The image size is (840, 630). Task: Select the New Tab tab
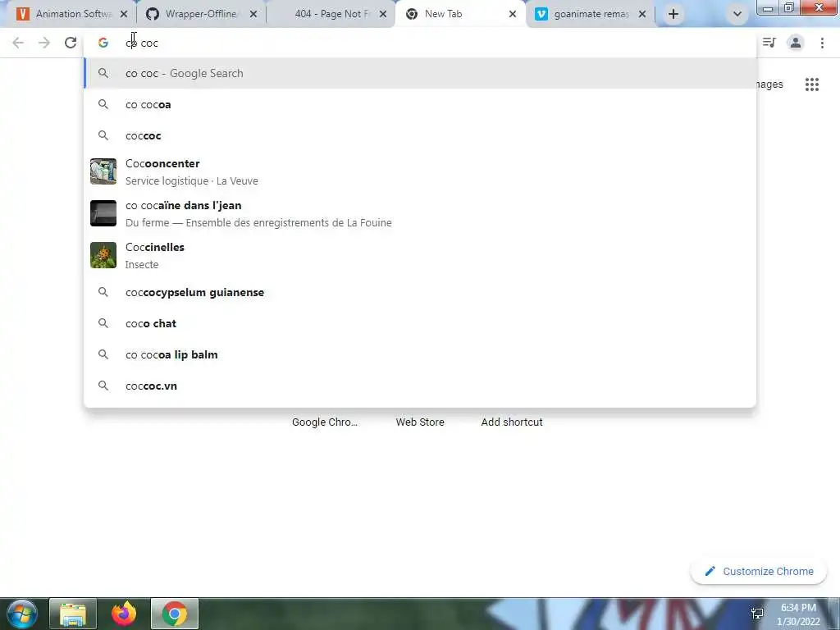461,14
